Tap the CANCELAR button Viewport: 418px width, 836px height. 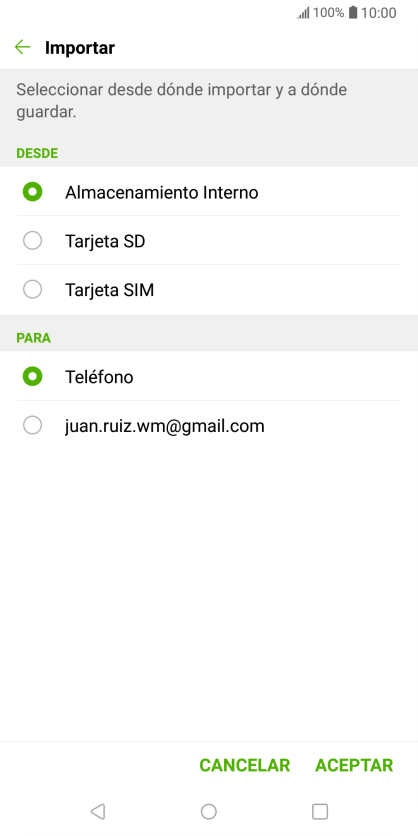[x=245, y=765]
